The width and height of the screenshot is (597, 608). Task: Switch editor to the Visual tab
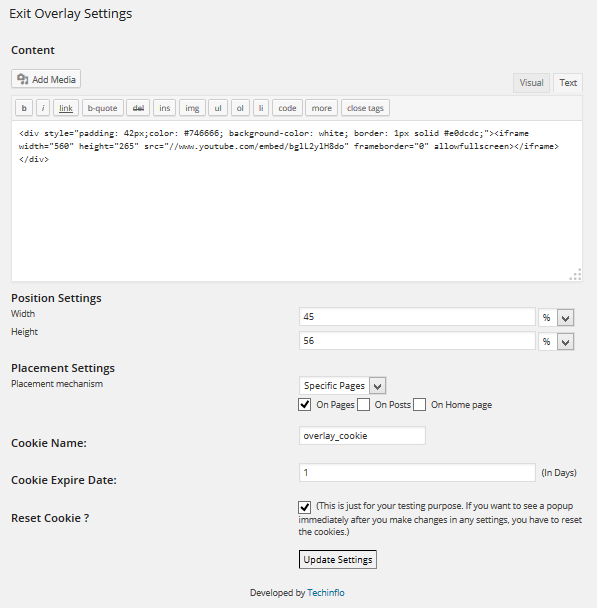pos(531,83)
